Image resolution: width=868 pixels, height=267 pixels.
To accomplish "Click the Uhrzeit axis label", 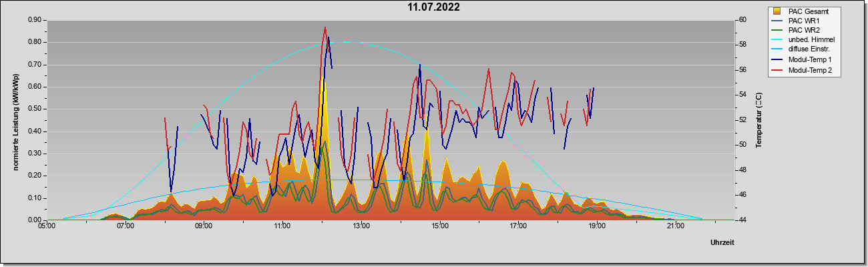I will coord(722,243).
